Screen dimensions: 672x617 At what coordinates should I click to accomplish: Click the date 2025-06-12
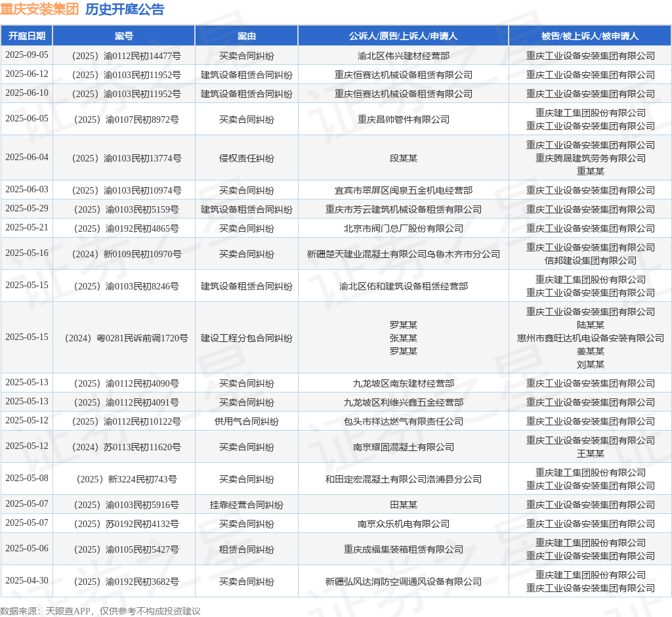(x=26, y=74)
